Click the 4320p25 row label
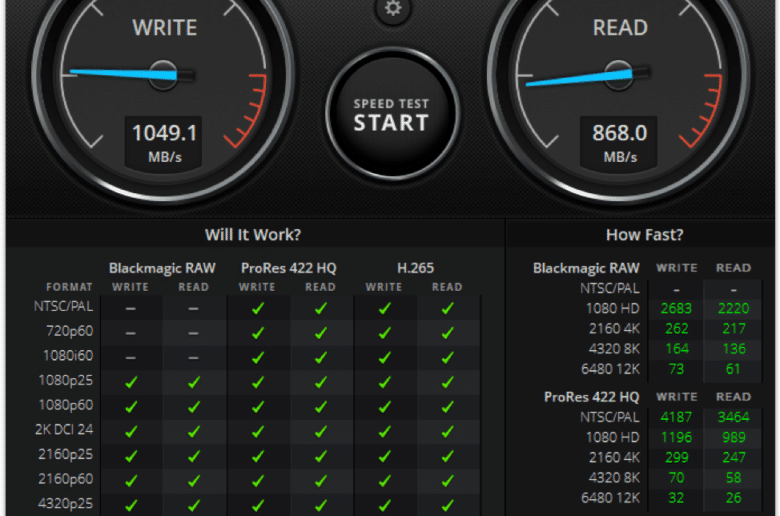This screenshot has width=780, height=516. point(66,504)
